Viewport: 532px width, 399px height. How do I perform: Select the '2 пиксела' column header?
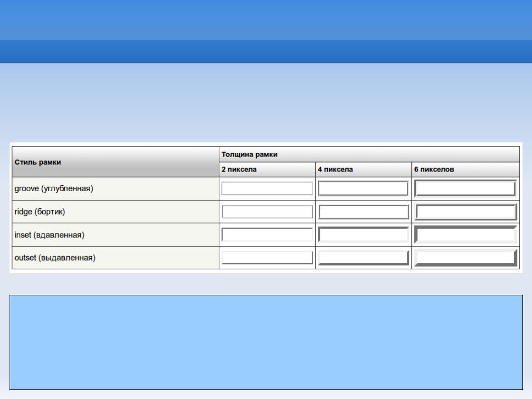267,170
